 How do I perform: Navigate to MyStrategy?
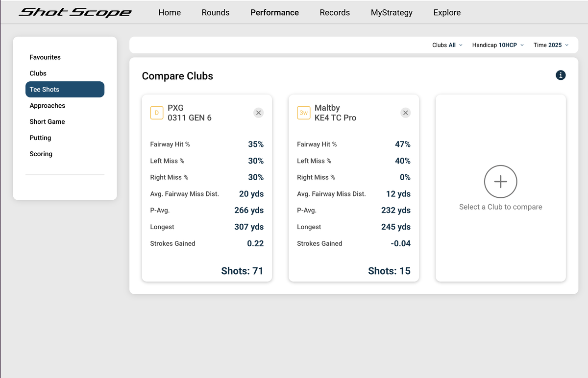coord(392,13)
